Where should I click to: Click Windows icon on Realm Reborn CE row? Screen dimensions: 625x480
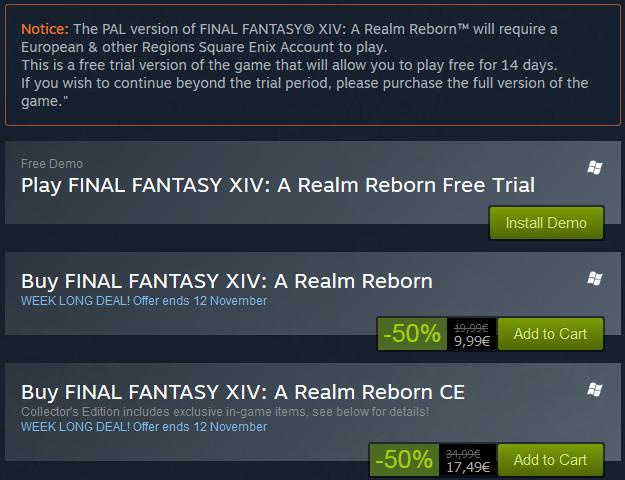click(x=594, y=390)
